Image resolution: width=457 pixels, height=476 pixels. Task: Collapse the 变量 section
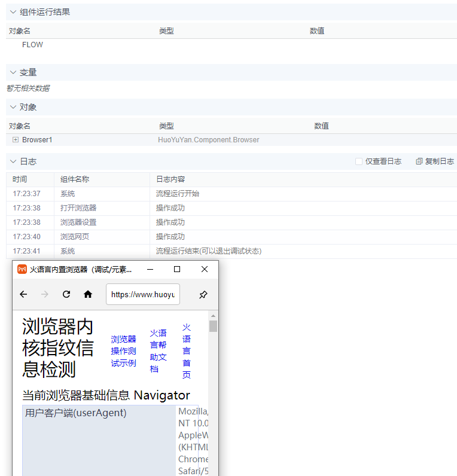pos(13,72)
